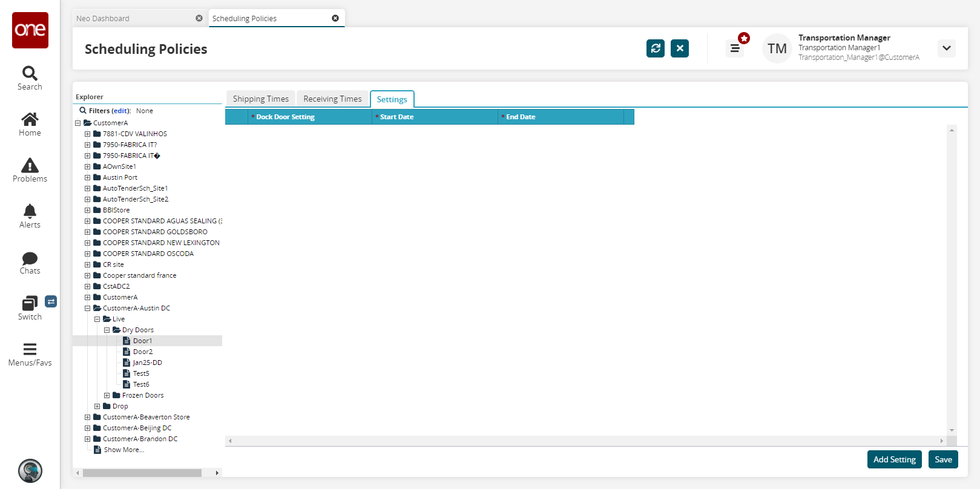Screen dimensions: 980x489
Task: Collapse the Live folder node
Action: point(97,319)
